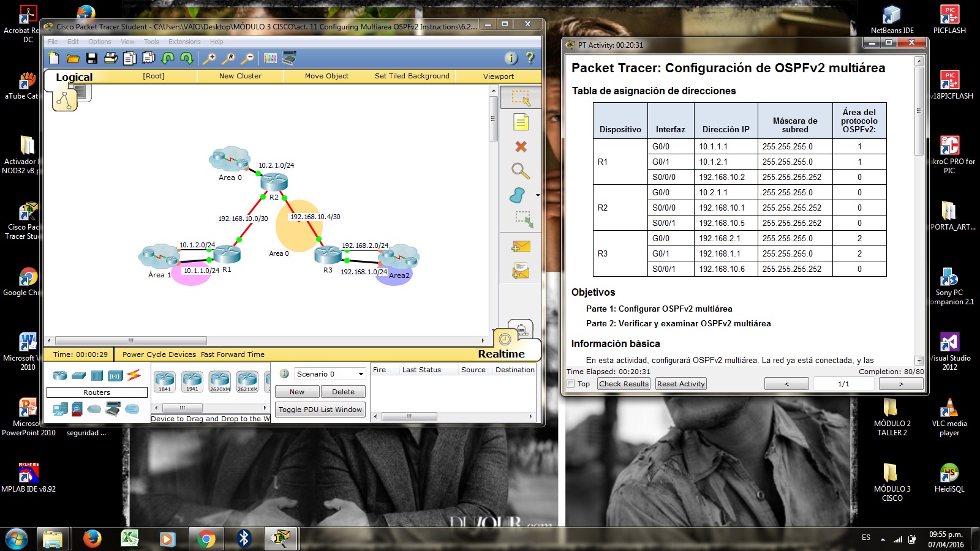
Task: Pick the 1941 router model
Action: (192, 382)
